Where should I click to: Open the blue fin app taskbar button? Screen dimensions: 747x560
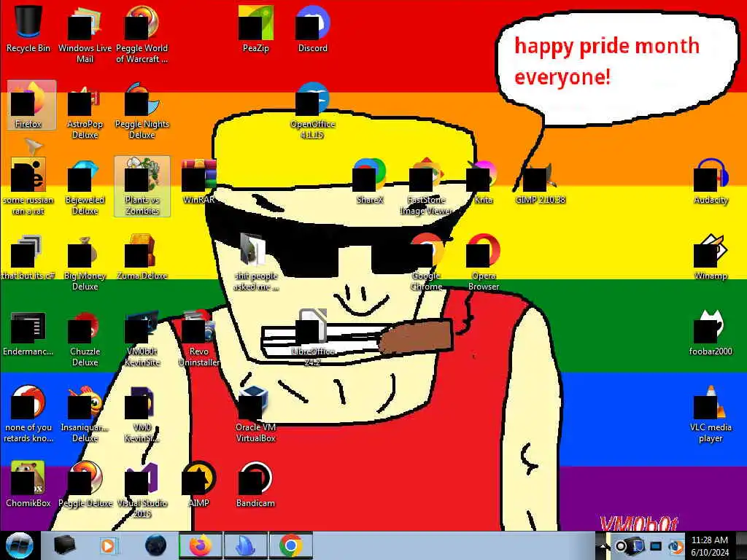[x=245, y=545]
